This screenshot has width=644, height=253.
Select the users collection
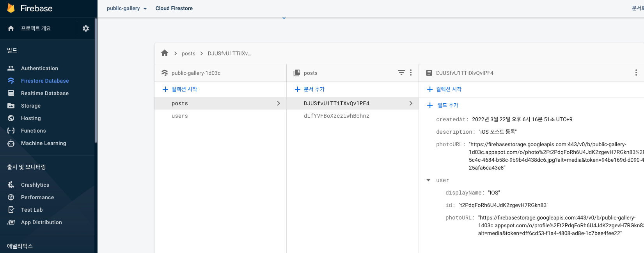tap(220, 116)
